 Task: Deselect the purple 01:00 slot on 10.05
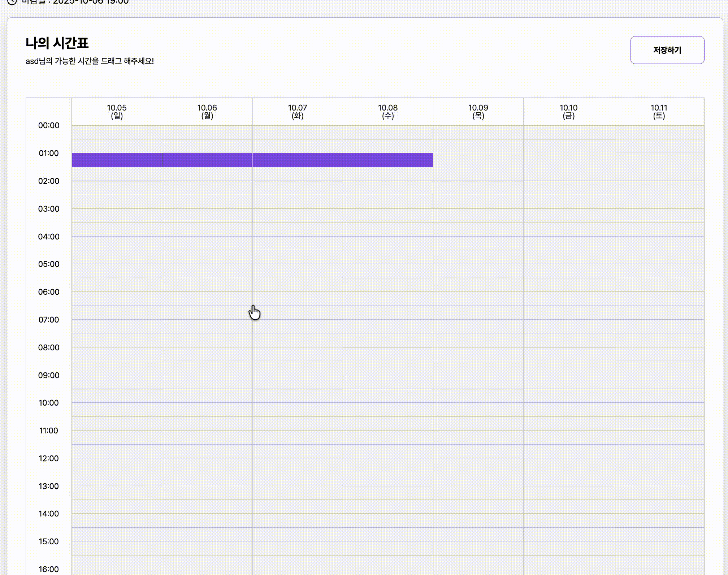click(117, 160)
